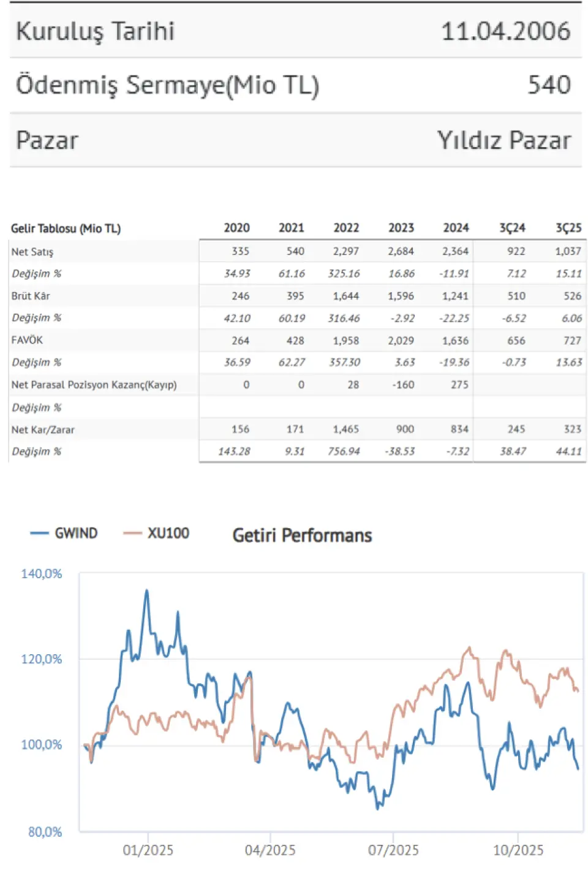Select the 2020 column header
The height and width of the screenshot is (873, 588).
(236, 228)
